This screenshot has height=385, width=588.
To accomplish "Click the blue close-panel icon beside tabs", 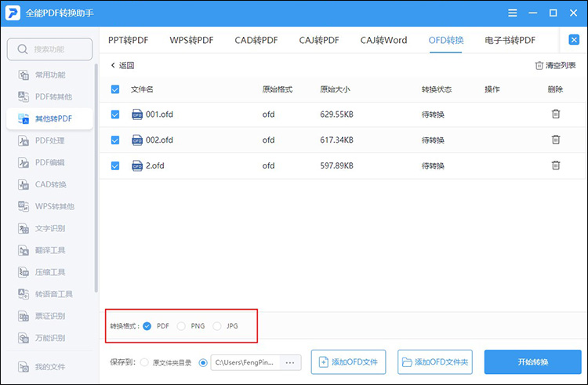I will pos(574,40).
